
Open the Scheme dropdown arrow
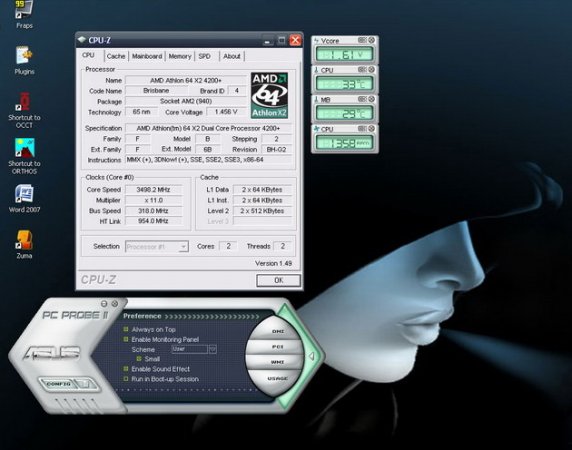pyautogui.click(x=213, y=349)
